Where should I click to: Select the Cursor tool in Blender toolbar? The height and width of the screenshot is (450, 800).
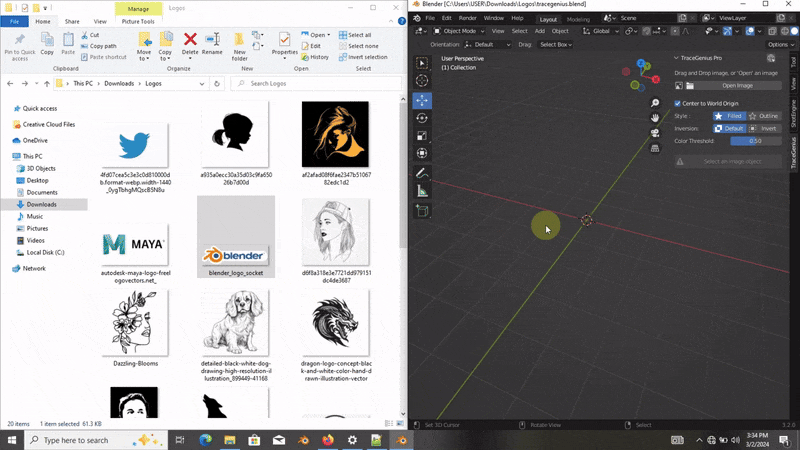click(422, 81)
